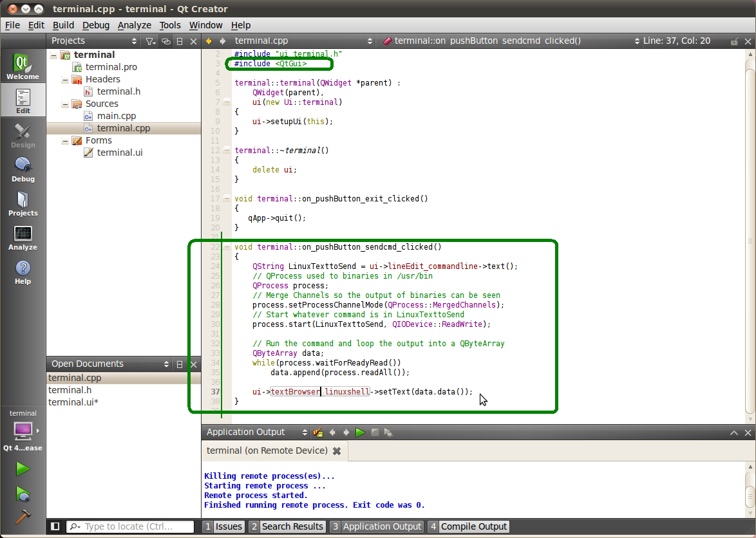Open the Application Output pane selector dropdown
756x538 pixels.
pos(305,432)
